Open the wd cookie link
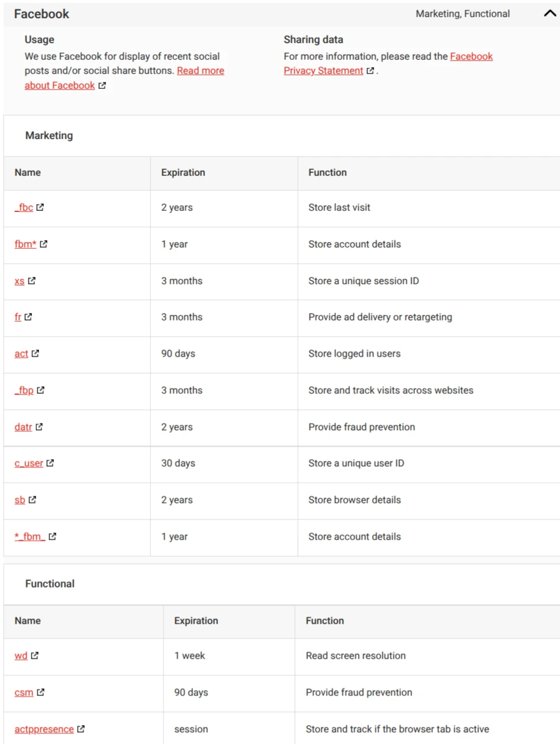The width and height of the screenshot is (560, 744). coord(21,656)
